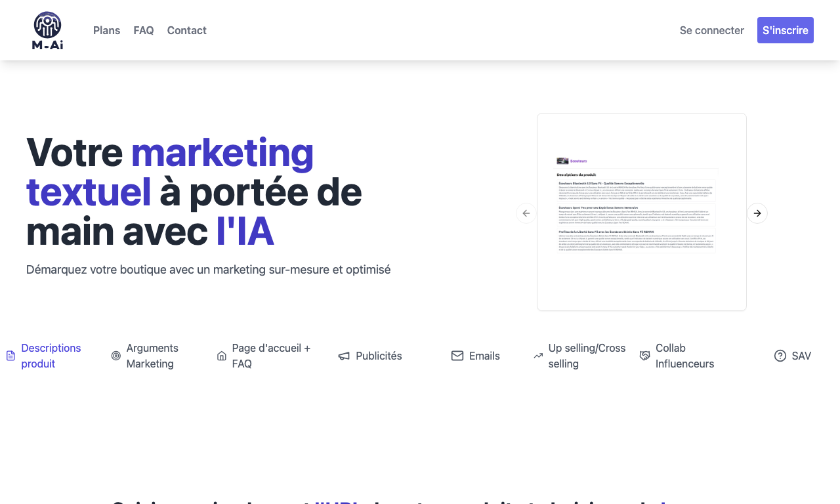The image size is (840, 504).
Task: Click Se connecter link
Action: [x=712, y=30]
